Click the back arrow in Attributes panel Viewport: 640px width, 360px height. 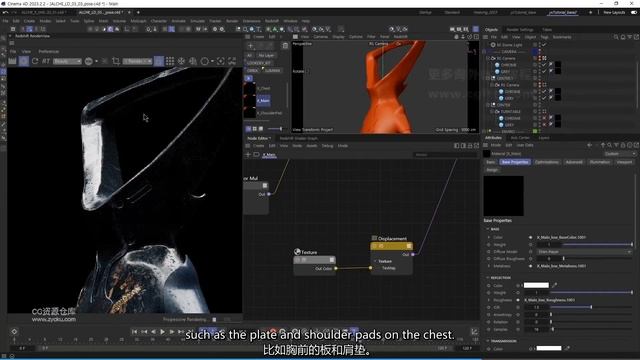pos(589,145)
